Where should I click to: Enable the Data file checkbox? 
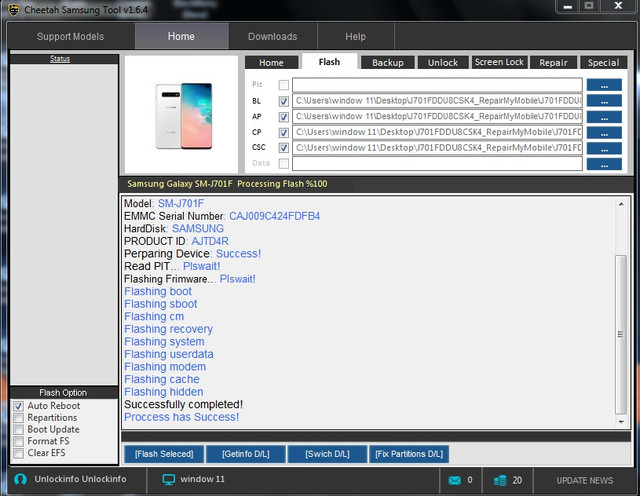[284, 163]
